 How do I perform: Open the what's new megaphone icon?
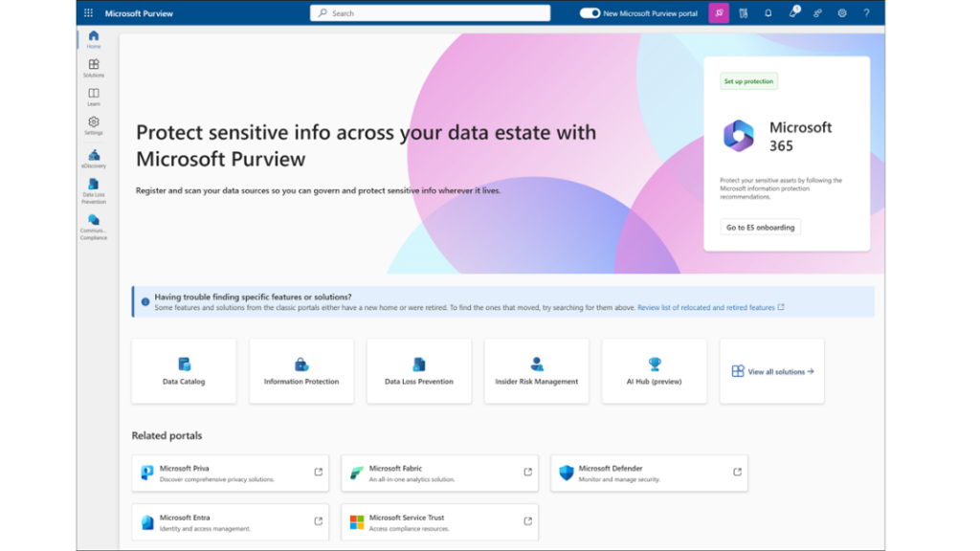[793, 12]
